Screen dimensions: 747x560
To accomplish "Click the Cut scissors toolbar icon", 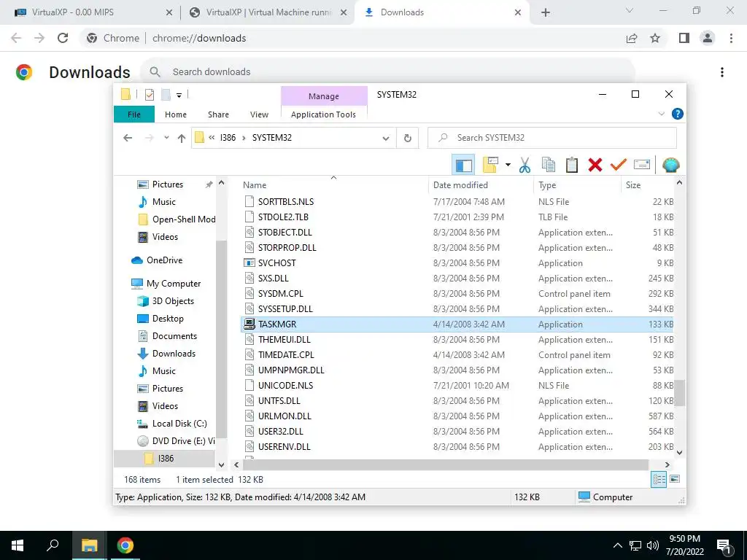I will pyautogui.click(x=525, y=166).
